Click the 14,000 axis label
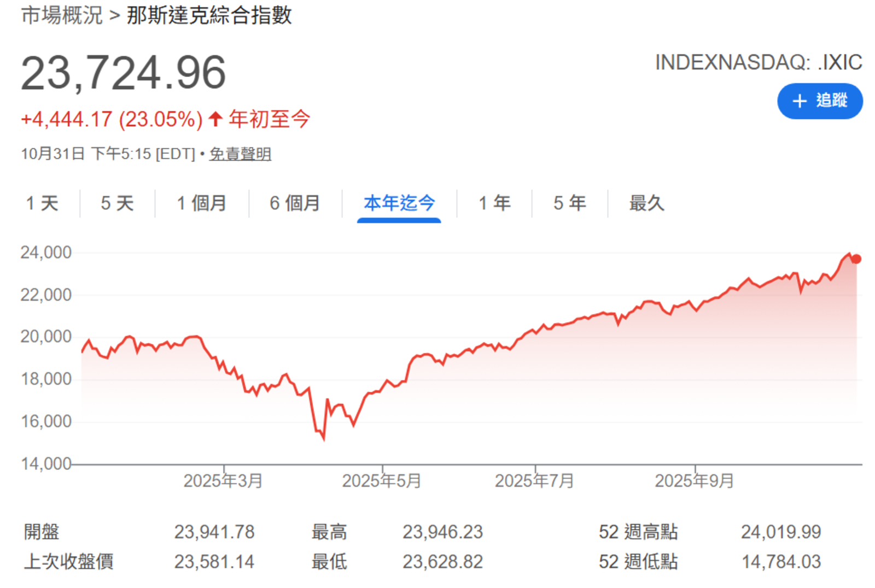This screenshot has width=875, height=588. click(46, 464)
